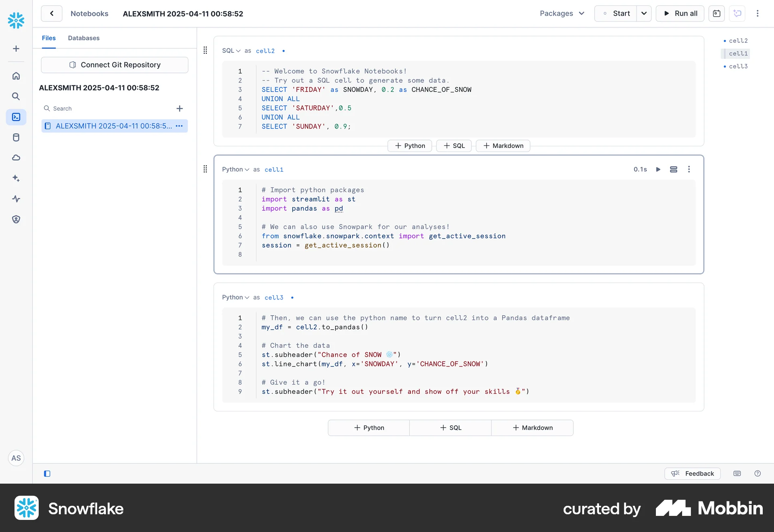This screenshot has height=532, width=774.
Task: Open the three-dot menu for cell1
Action: tap(689, 169)
